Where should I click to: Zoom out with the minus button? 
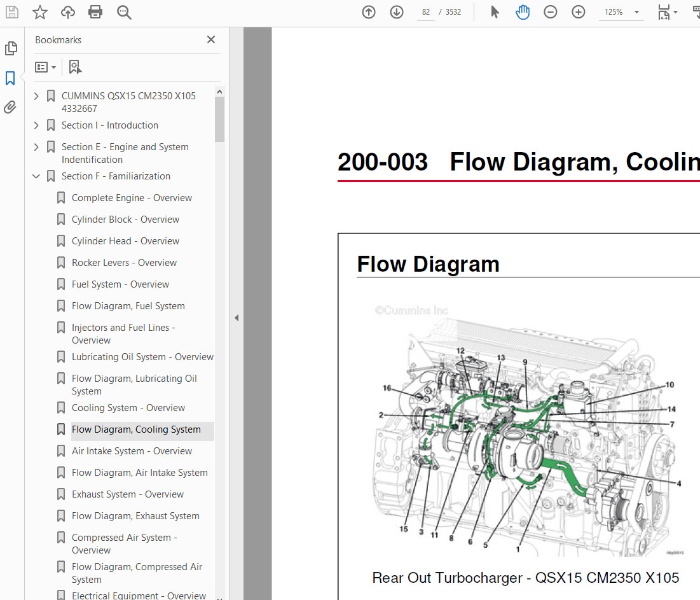(x=551, y=12)
